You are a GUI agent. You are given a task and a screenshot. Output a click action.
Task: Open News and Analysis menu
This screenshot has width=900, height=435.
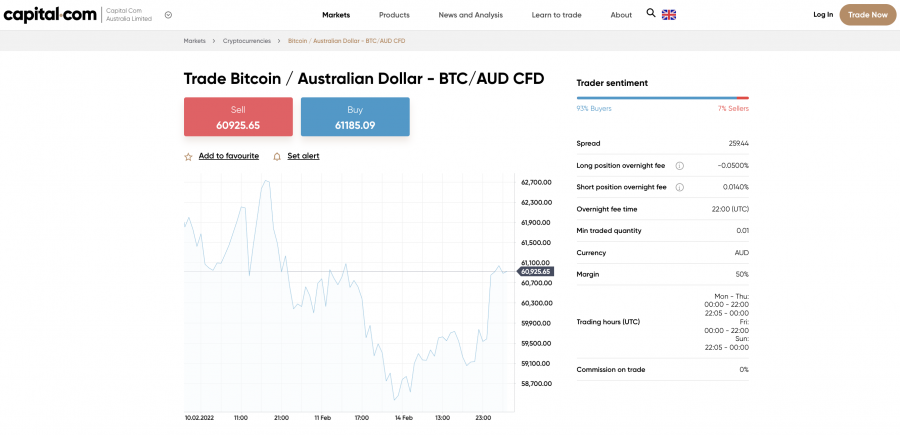point(471,15)
